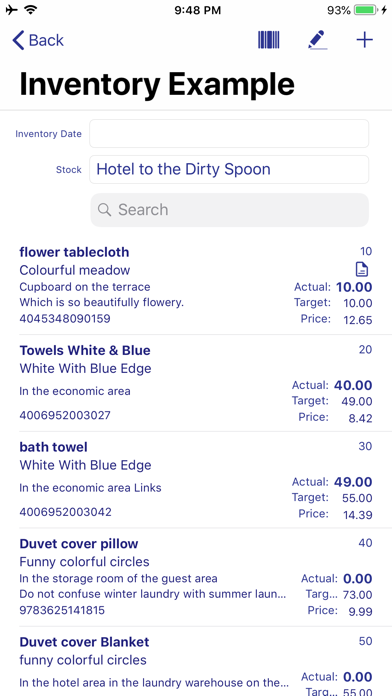Tap the Back chevron arrow
392x696 pixels.
click(x=18, y=40)
